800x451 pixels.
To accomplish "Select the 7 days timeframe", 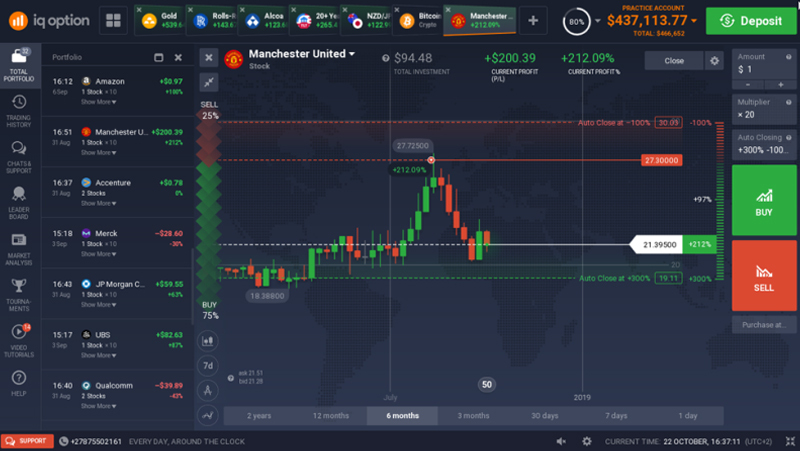I will (616, 416).
